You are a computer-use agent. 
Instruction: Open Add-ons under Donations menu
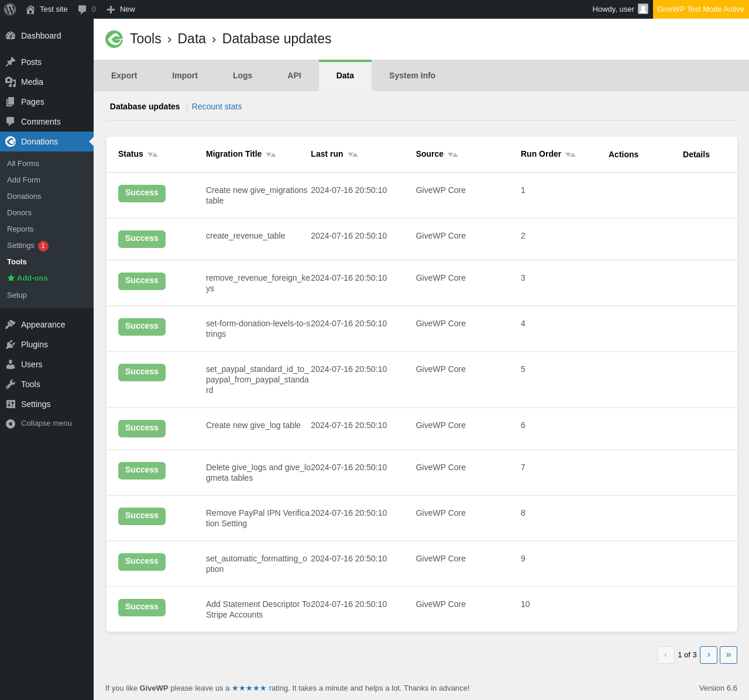[x=32, y=278]
